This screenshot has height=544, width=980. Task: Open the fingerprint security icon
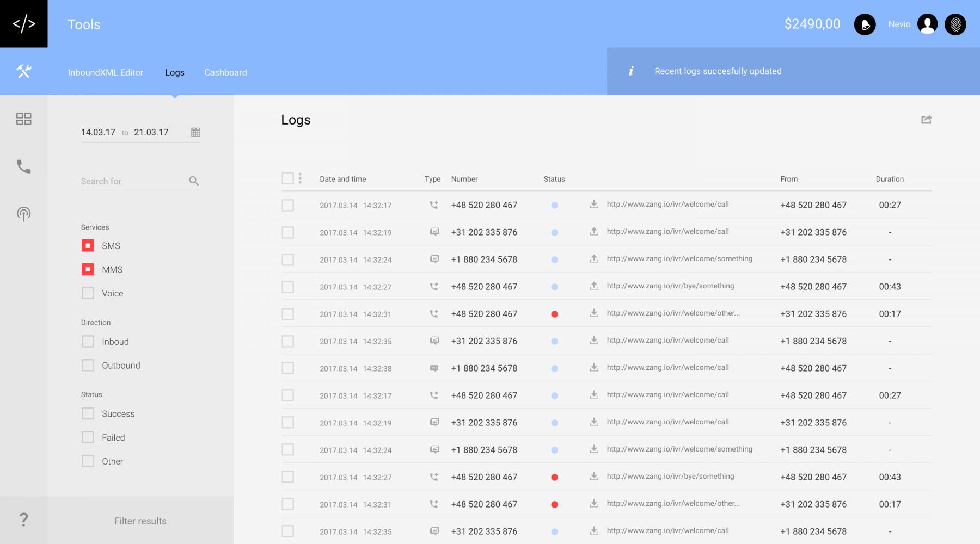955,24
